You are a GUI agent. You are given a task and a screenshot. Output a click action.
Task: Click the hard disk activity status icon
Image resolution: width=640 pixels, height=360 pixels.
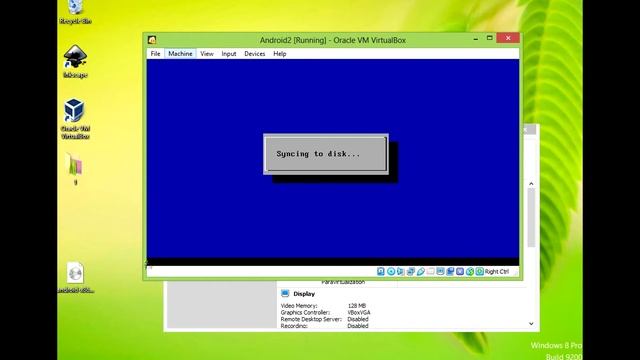tap(381, 271)
